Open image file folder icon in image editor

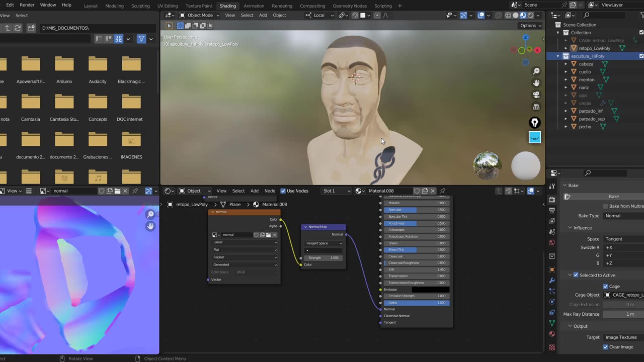point(117,191)
